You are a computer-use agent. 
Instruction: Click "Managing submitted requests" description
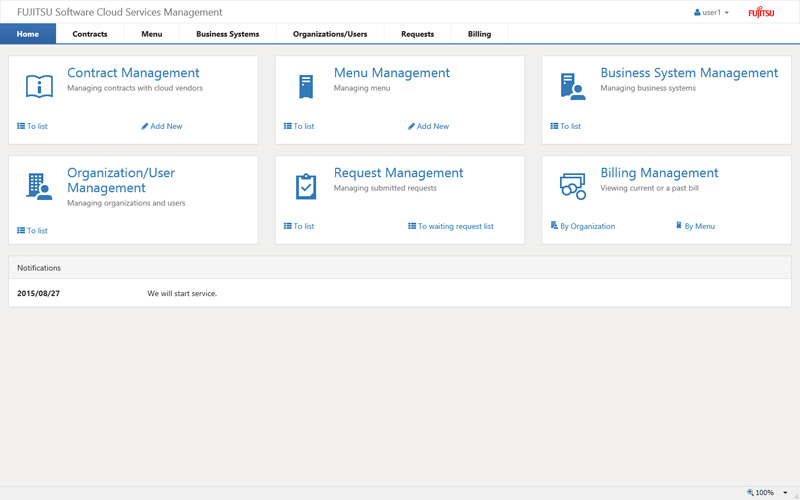tap(385, 188)
